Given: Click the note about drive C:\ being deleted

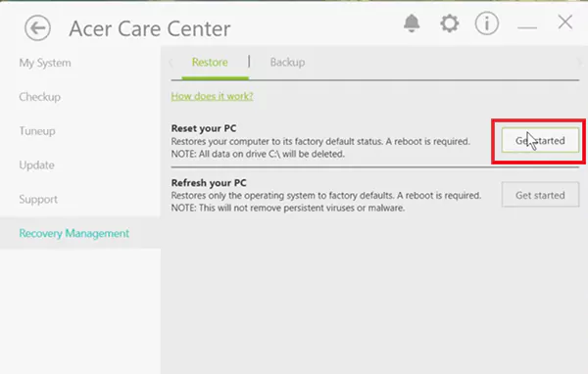Looking at the screenshot, I should pyautogui.click(x=258, y=154).
